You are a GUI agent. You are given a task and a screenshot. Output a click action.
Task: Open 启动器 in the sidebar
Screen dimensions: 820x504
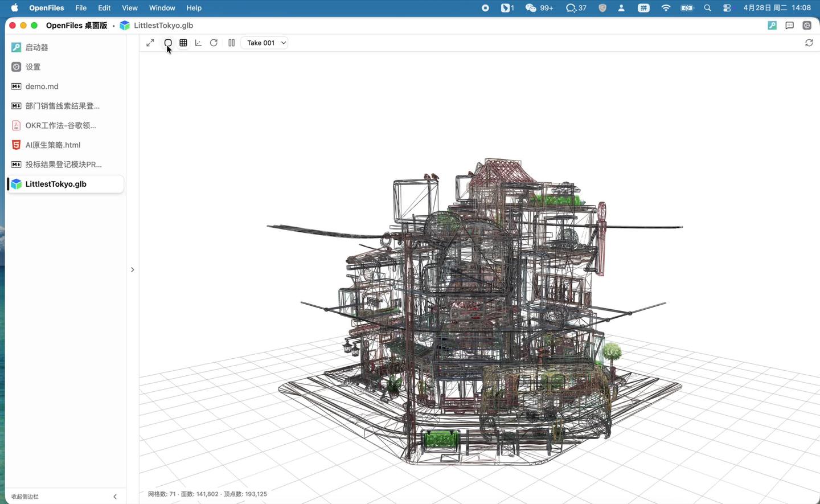click(x=64, y=47)
